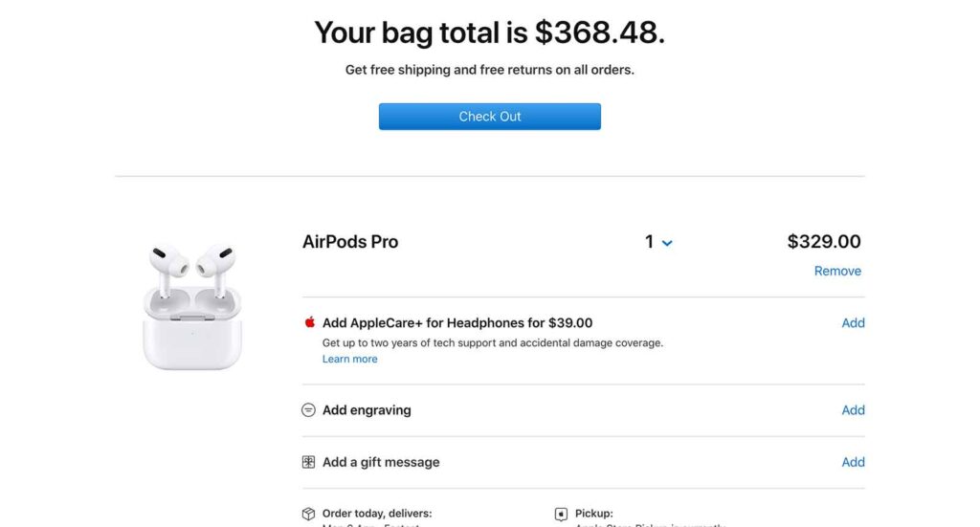Image resolution: width=980 pixels, height=527 pixels.
Task: Click the AppleCare+ for Headphones heading
Action: pyautogui.click(x=457, y=323)
